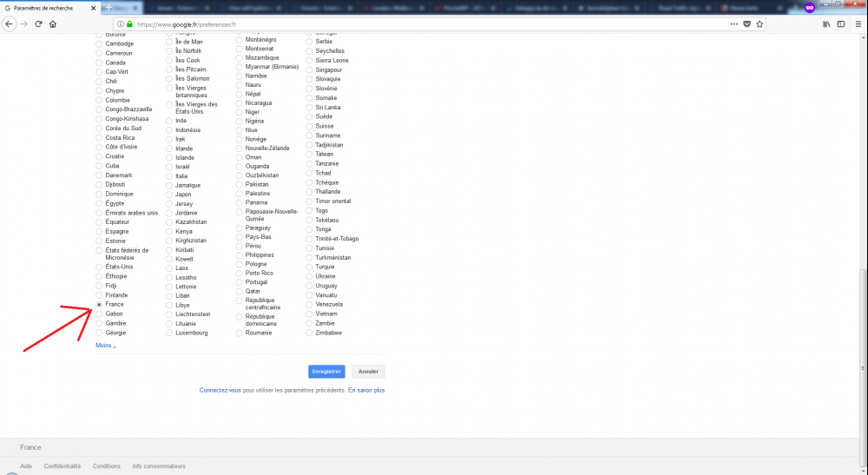868x475 pixels.
Task: Click the Enregistrer button
Action: [x=326, y=372]
